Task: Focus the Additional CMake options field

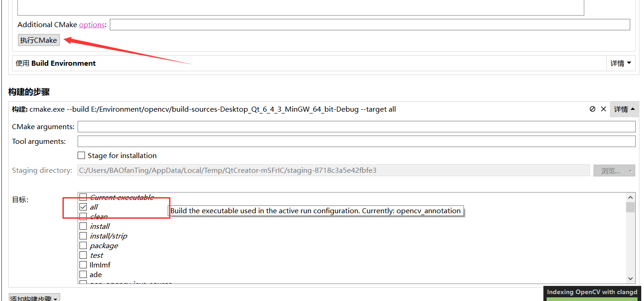Action: pyautogui.click(x=370, y=24)
